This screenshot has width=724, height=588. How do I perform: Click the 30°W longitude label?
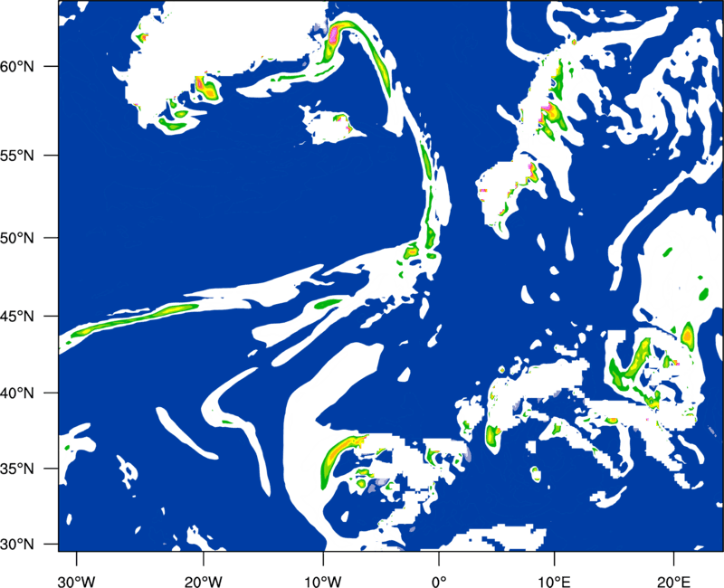[x=76, y=582]
